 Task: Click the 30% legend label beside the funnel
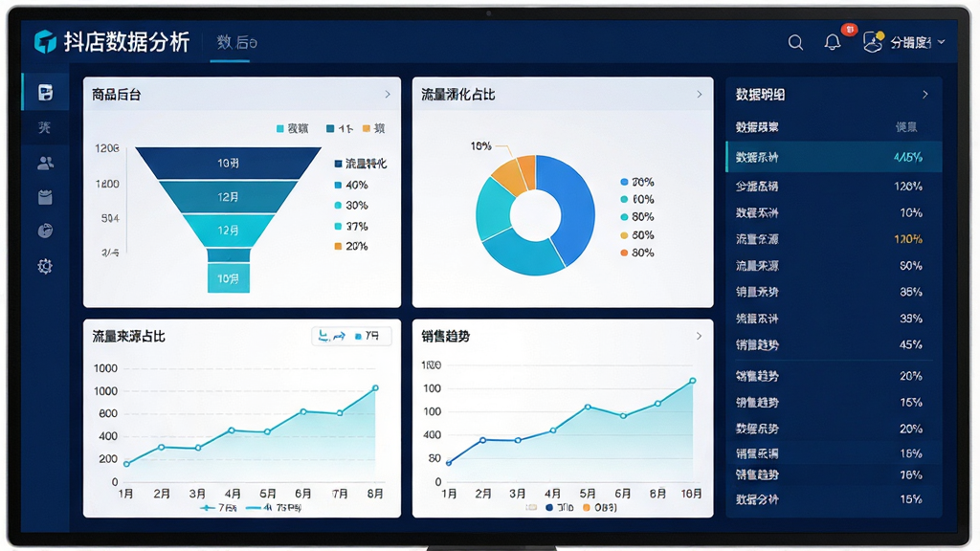point(357,206)
